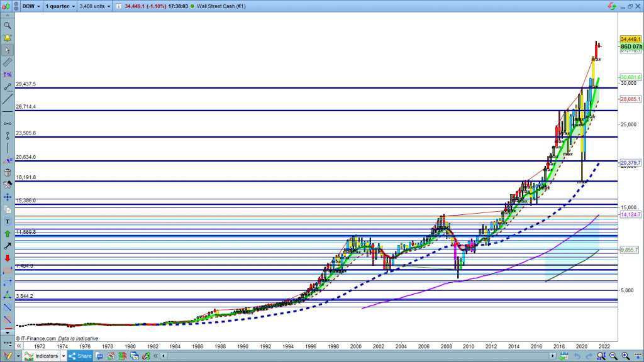644x362 pixels.
Task: Select the T% percentage measurement tool
Action: 8,75
